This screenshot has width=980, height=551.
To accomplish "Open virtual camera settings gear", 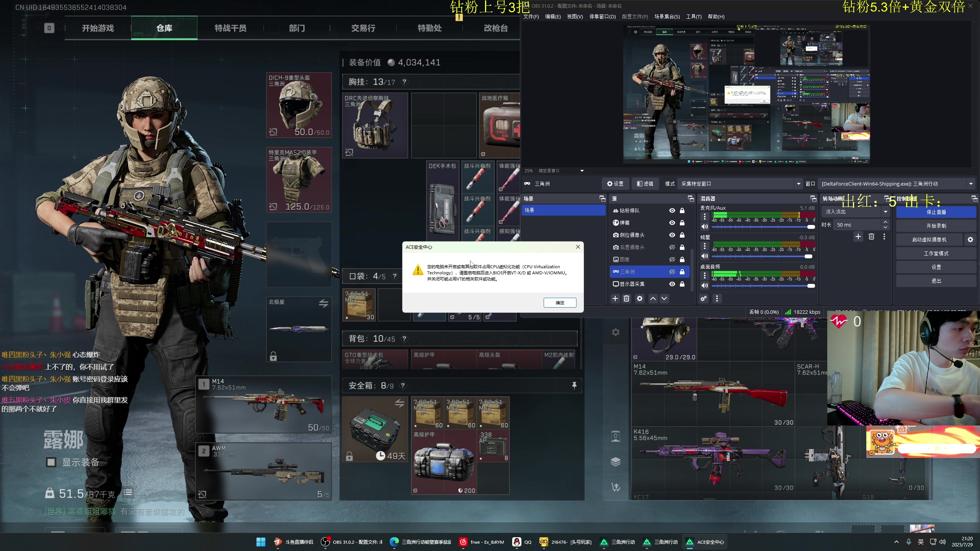I will pyautogui.click(x=970, y=240).
